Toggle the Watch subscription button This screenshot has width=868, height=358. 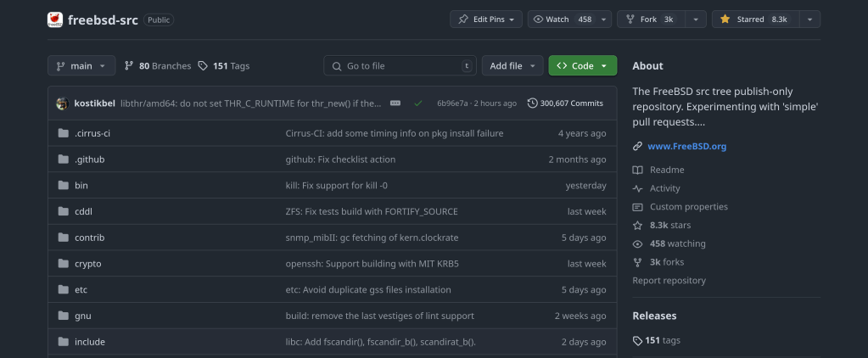click(x=563, y=20)
